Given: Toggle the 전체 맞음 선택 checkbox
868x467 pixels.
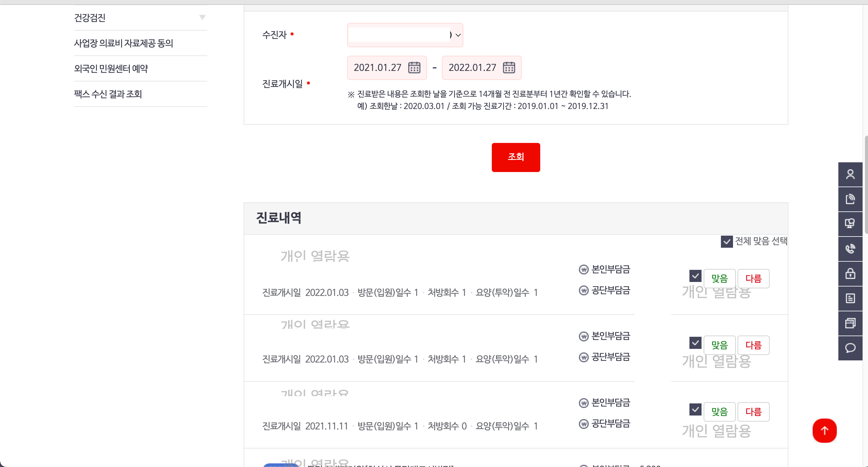Looking at the screenshot, I should pos(726,241).
